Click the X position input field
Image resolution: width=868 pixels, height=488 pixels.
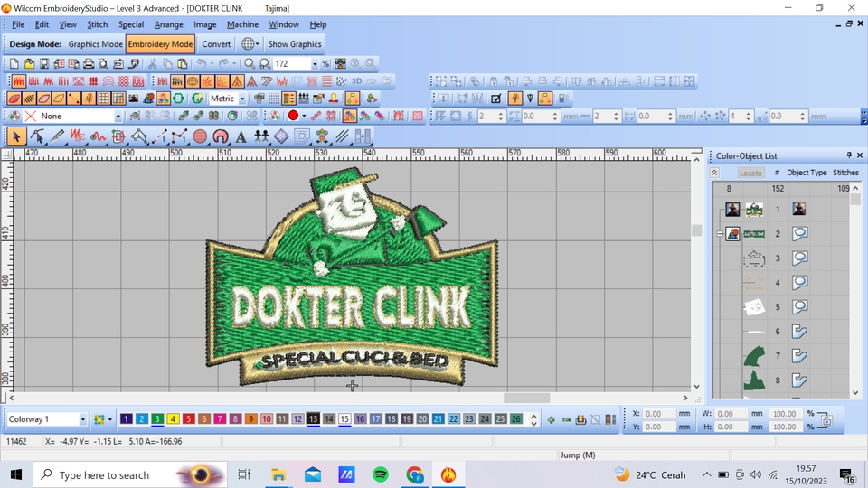click(x=659, y=413)
